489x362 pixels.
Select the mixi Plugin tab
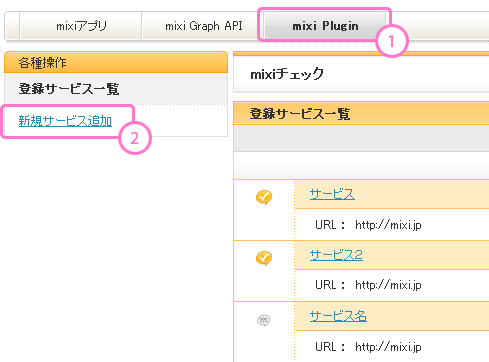pos(325,26)
